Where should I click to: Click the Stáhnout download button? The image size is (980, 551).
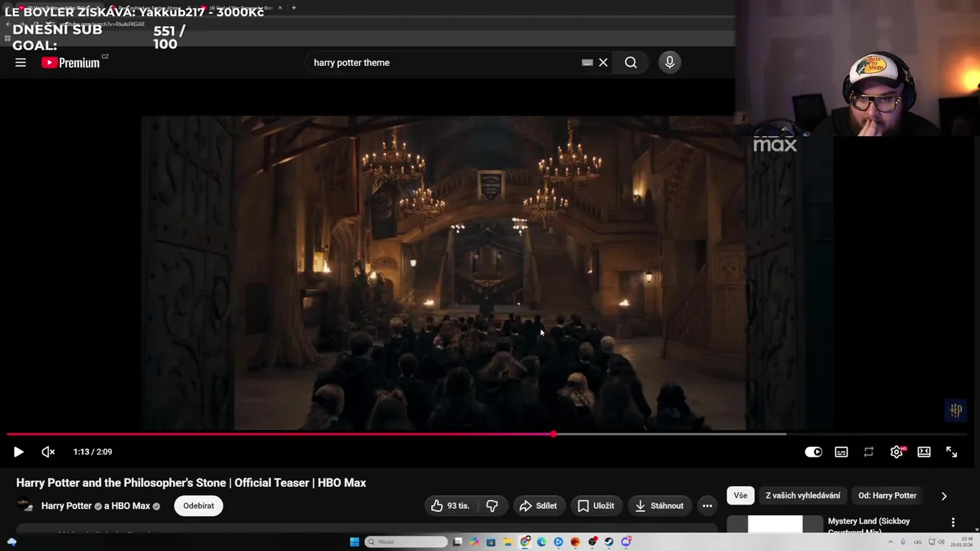pos(659,506)
